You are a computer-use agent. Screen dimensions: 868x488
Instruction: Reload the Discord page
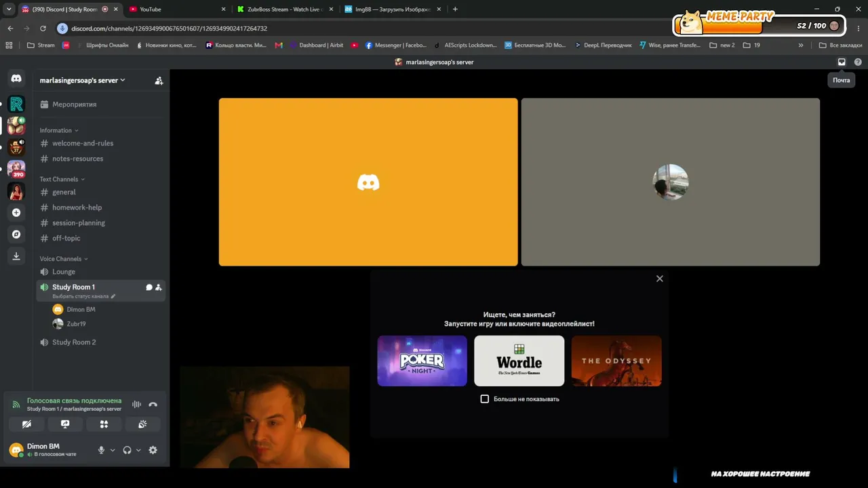coord(43,28)
